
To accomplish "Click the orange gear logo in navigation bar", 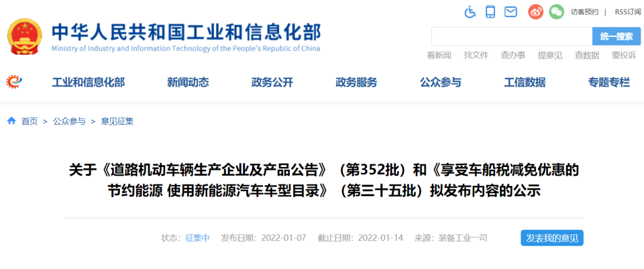I will point(14,82).
